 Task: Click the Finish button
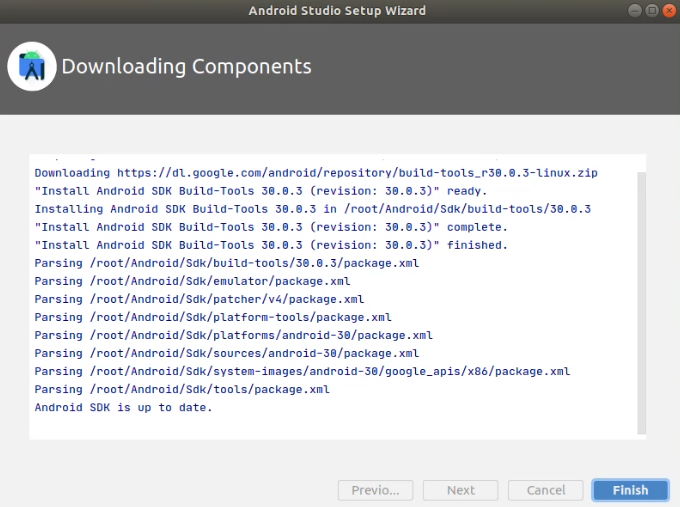(630, 490)
